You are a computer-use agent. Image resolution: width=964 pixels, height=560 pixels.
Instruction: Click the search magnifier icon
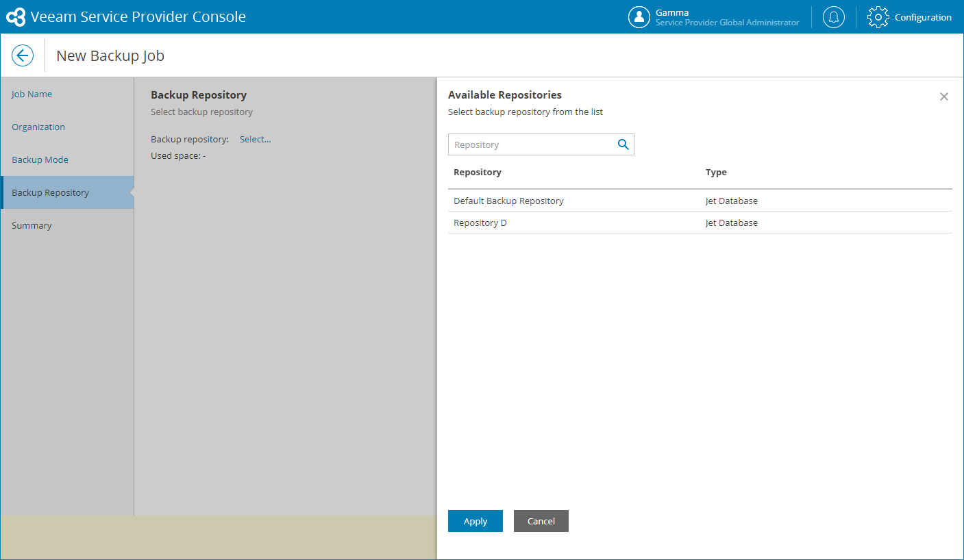pyautogui.click(x=623, y=144)
